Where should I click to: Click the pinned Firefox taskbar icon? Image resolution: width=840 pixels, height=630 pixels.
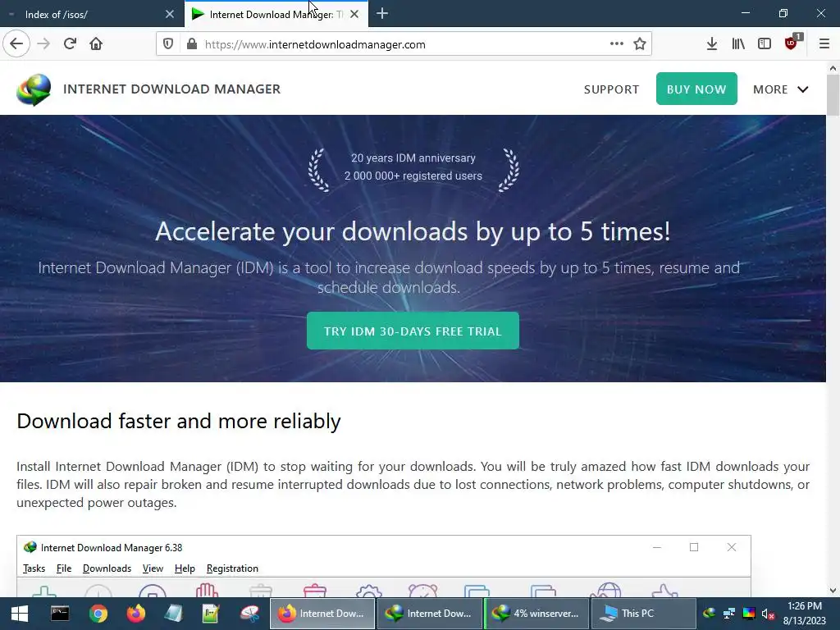[136, 614]
